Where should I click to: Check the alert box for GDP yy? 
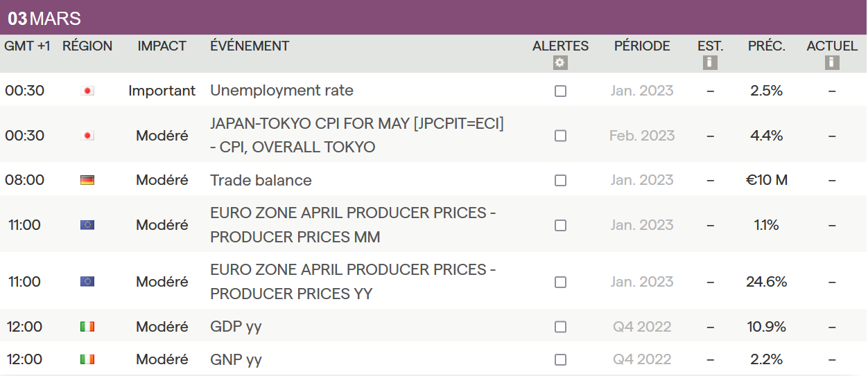coord(560,327)
